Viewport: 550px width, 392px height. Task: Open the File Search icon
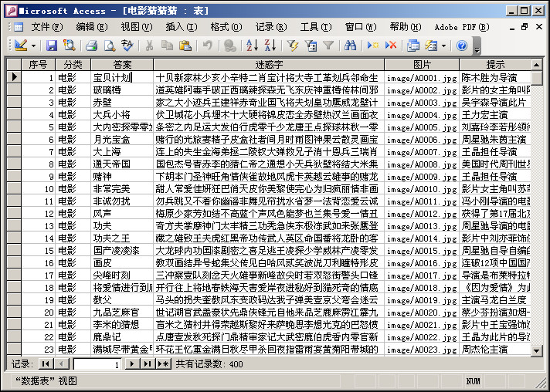tap(69, 46)
